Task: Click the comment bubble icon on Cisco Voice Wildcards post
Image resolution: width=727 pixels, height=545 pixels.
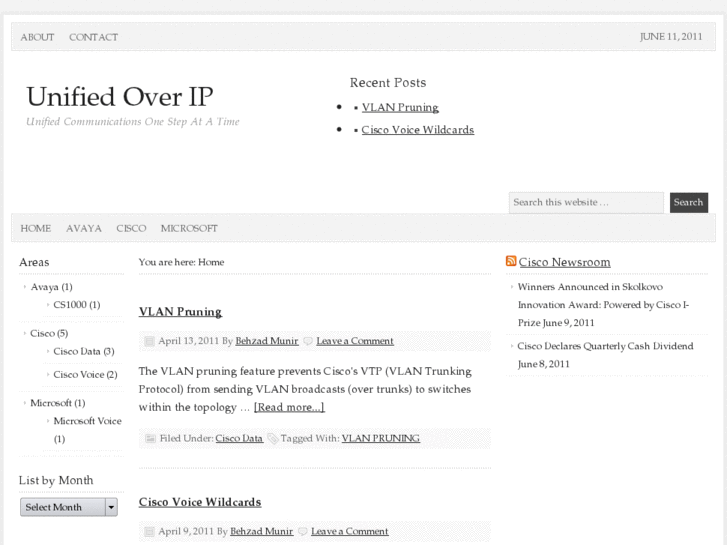Action: click(303, 532)
